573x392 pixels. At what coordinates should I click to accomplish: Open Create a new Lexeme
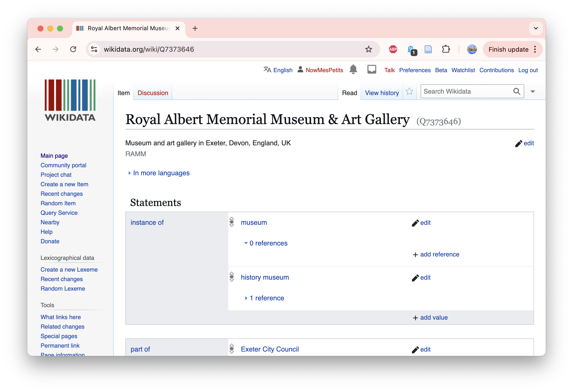(69, 270)
